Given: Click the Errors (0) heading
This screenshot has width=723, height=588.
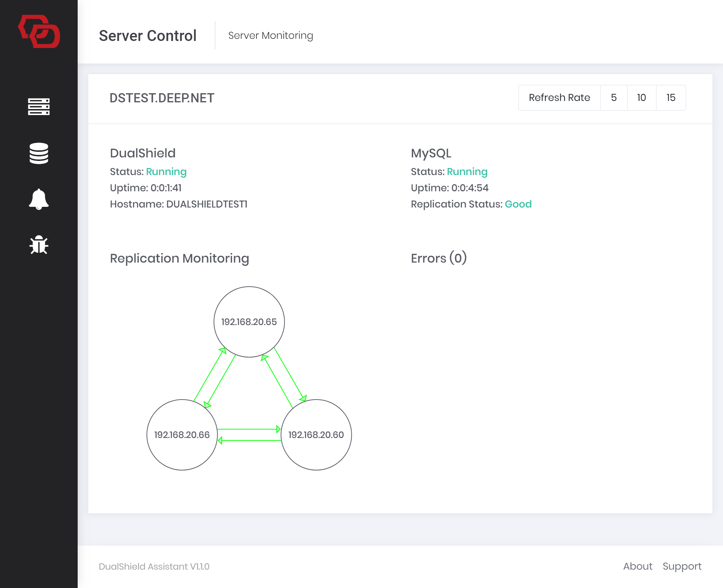Looking at the screenshot, I should click(439, 258).
